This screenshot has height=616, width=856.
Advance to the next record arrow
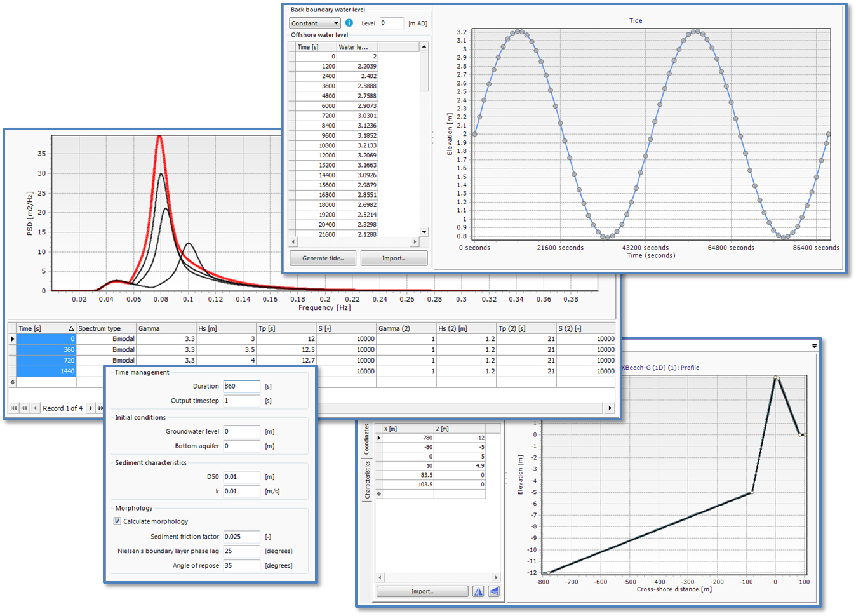click(91, 408)
